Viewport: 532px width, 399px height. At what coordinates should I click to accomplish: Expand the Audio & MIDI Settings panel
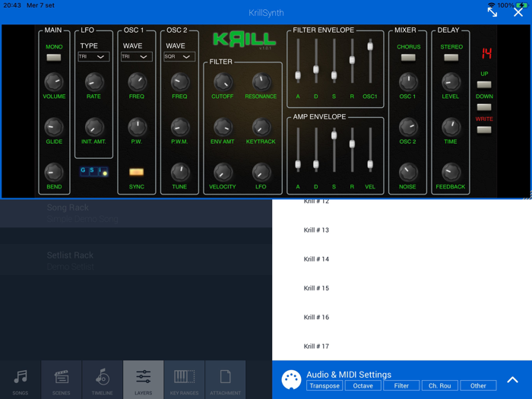coord(512,380)
